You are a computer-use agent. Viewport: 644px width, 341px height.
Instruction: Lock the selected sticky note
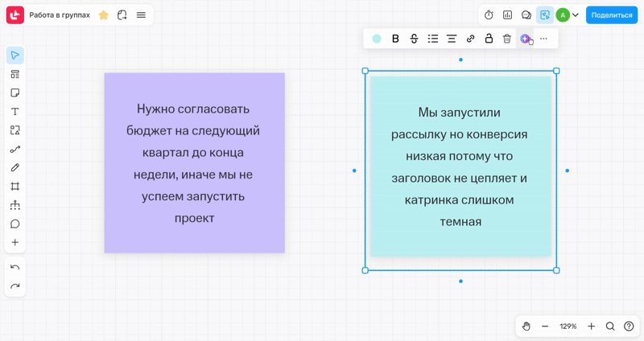489,39
